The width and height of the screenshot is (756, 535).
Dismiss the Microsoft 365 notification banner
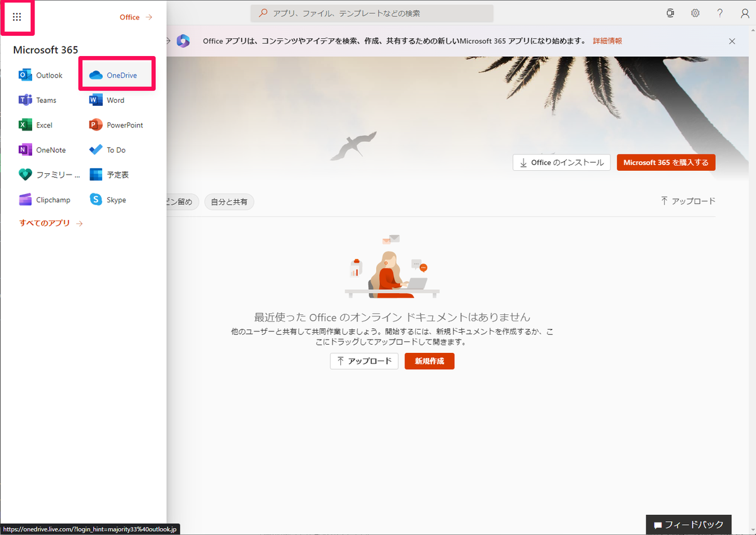click(732, 41)
